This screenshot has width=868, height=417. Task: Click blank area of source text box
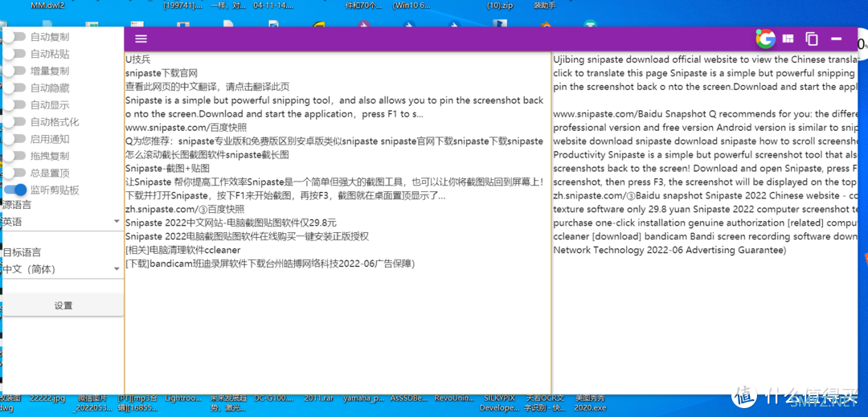pyautogui.click(x=338, y=332)
